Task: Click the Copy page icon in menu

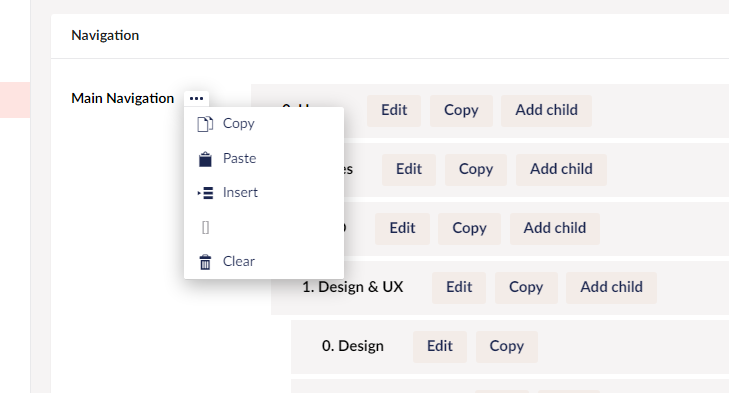Action: (205, 124)
